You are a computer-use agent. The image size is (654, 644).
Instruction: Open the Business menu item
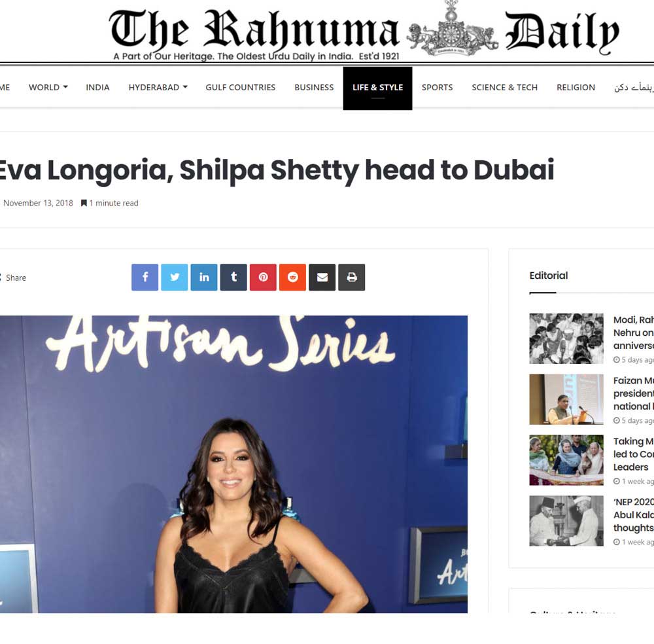coord(314,87)
